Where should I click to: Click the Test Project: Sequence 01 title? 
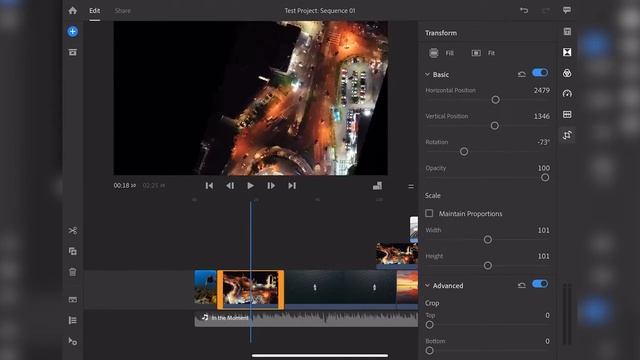pyautogui.click(x=320, y=11)
